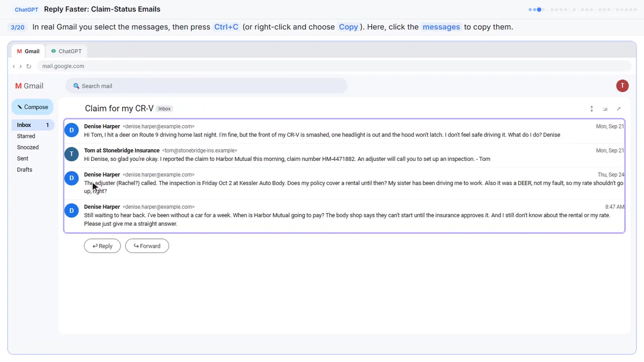
Task: Click Denise's avatar on the deer email
Action: pyautogui.click(x=71, y=130)
